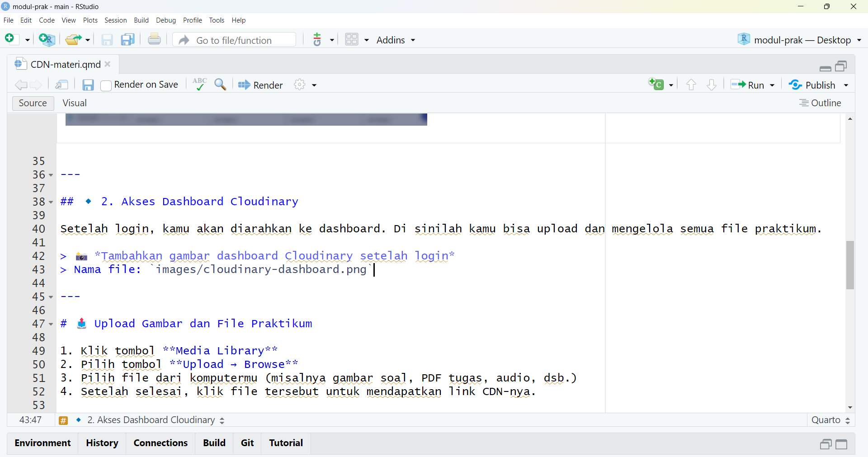Open the Session menu
Screen dimensions: 868x457
[x=116, y=20]
